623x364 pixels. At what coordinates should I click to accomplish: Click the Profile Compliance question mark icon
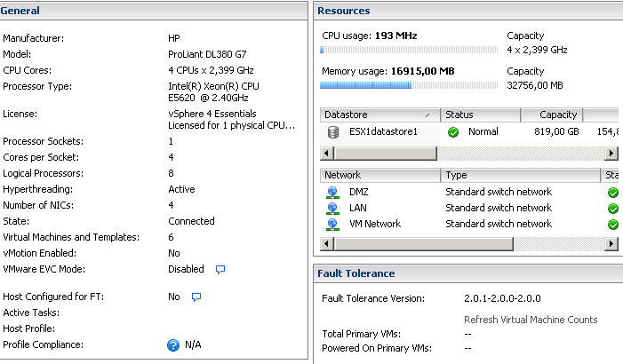(173, 345)
